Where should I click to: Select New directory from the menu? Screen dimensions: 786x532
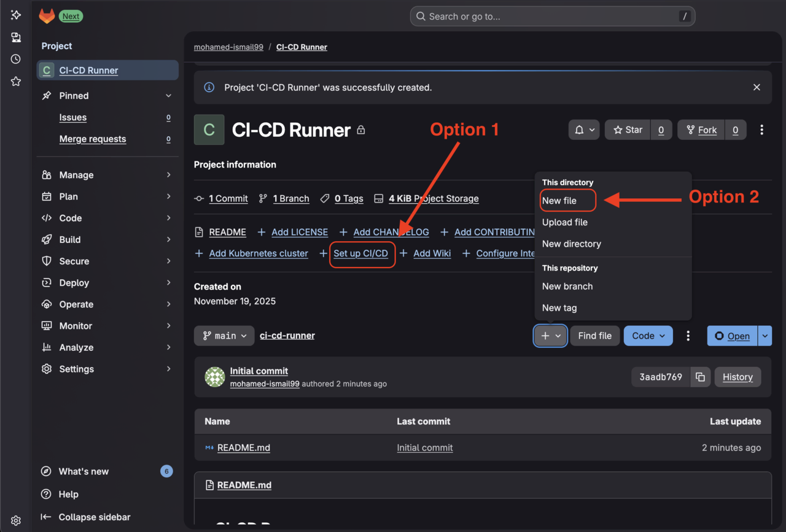[571, 244]
